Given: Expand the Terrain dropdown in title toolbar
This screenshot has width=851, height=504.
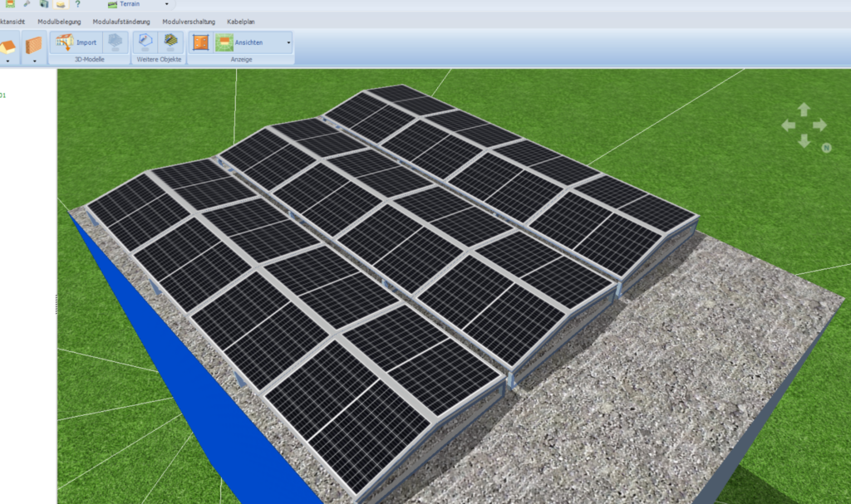Looking at the screenshot, I should click(166, 4).
